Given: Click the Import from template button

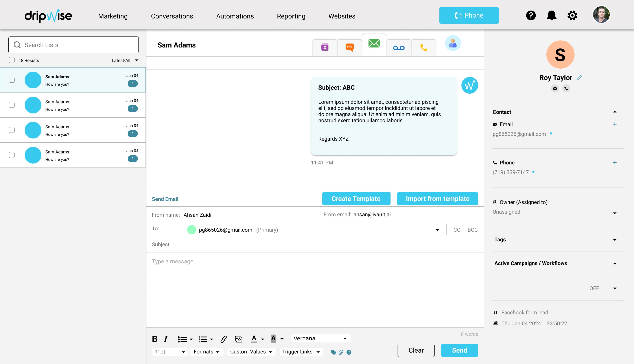Looking at the screenshot, I should coord(437,199).
